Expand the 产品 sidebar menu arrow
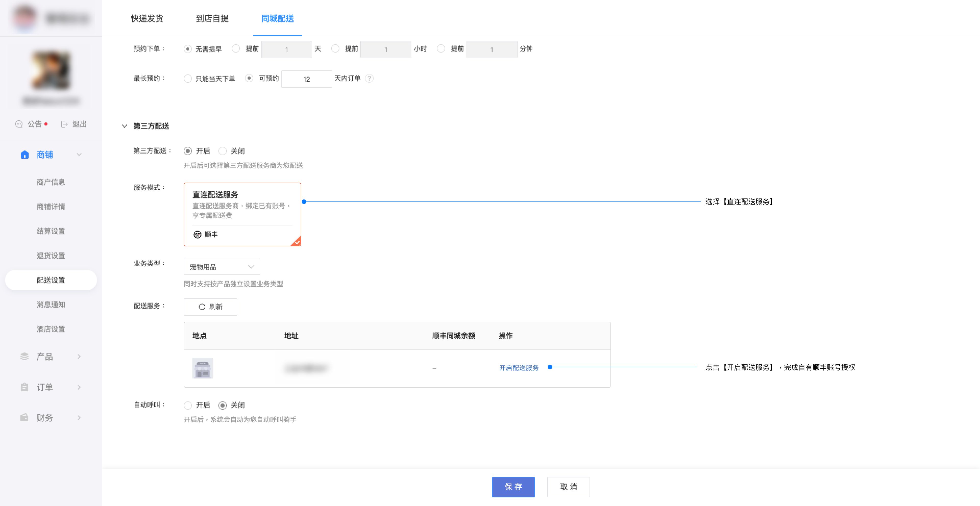Viewport: 980px width, 506px height. (x=79, y=356)
